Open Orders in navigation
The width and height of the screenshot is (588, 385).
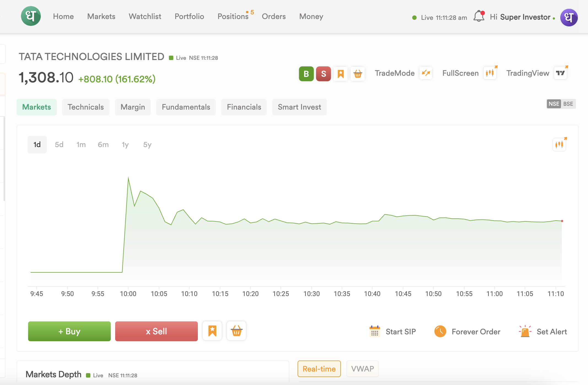[274, 17]
